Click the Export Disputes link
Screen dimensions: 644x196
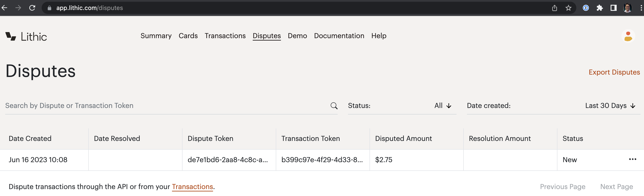click(614, 72)
